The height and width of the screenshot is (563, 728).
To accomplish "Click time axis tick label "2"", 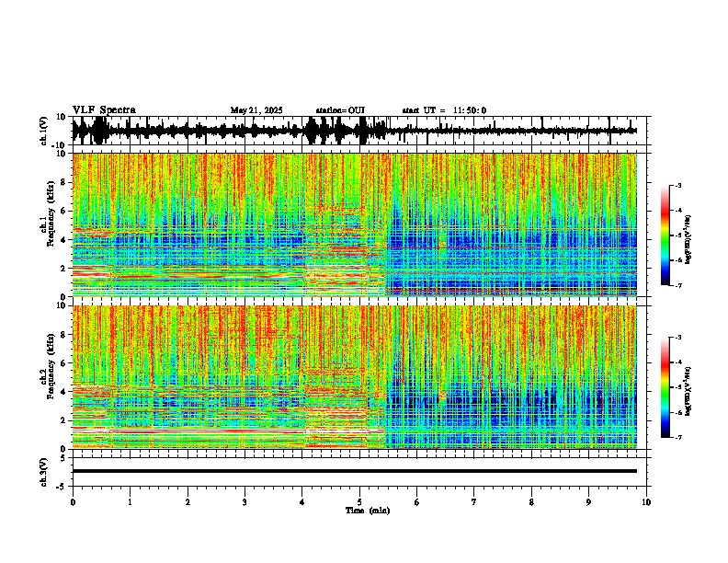I will pyautogui.click(x=188, y=502).
